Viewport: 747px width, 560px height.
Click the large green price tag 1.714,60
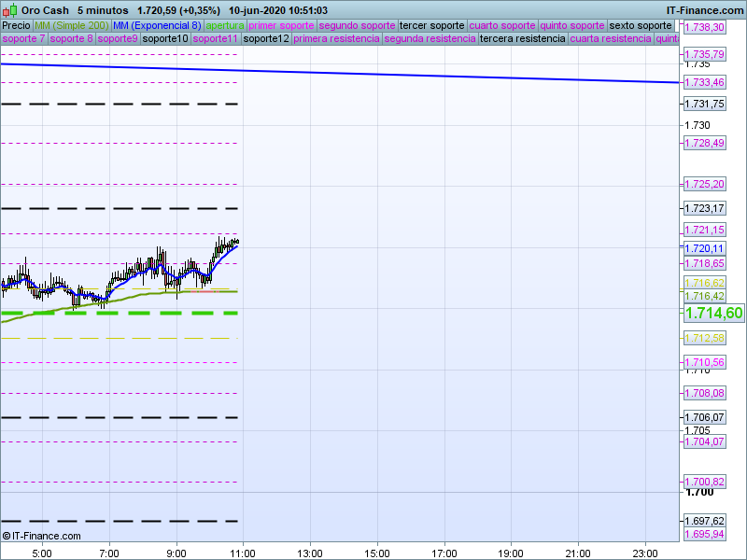point(713,313)
